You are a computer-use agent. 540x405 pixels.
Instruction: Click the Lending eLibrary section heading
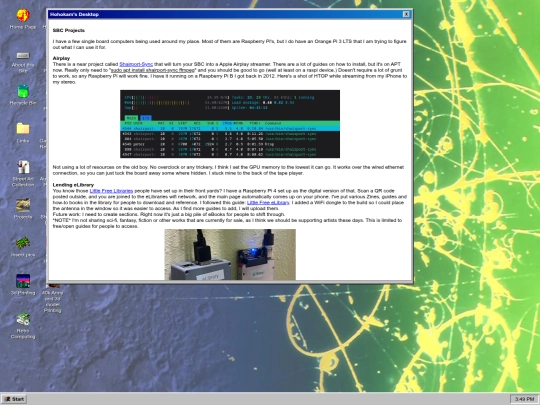(73, 185)
